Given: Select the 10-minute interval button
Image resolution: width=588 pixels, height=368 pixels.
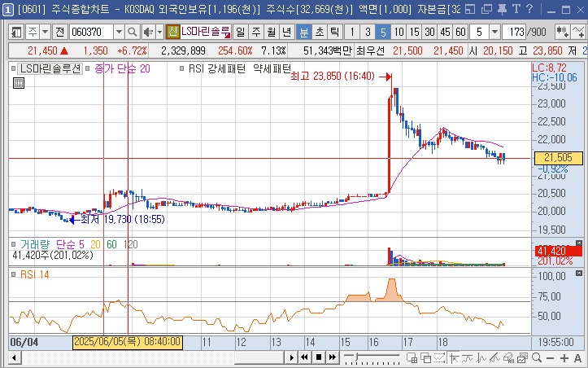Looking at the screenshot, I should click(x=399, y=32).
